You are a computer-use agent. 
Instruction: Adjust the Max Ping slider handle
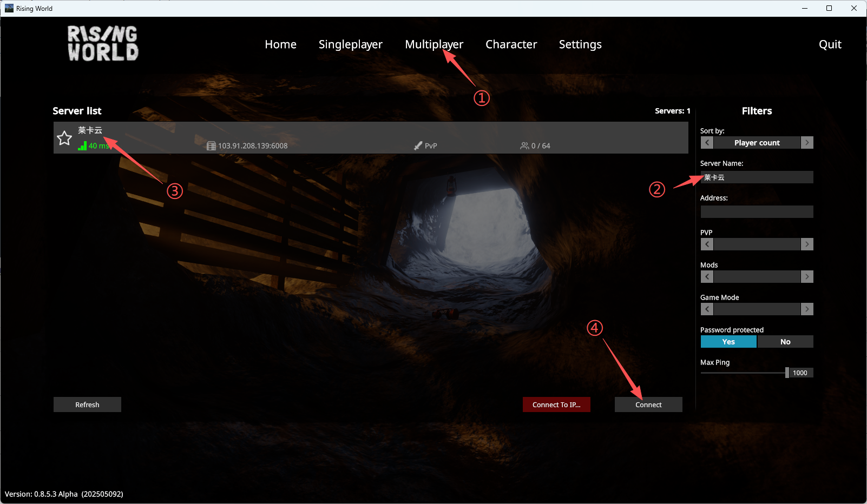787,373
